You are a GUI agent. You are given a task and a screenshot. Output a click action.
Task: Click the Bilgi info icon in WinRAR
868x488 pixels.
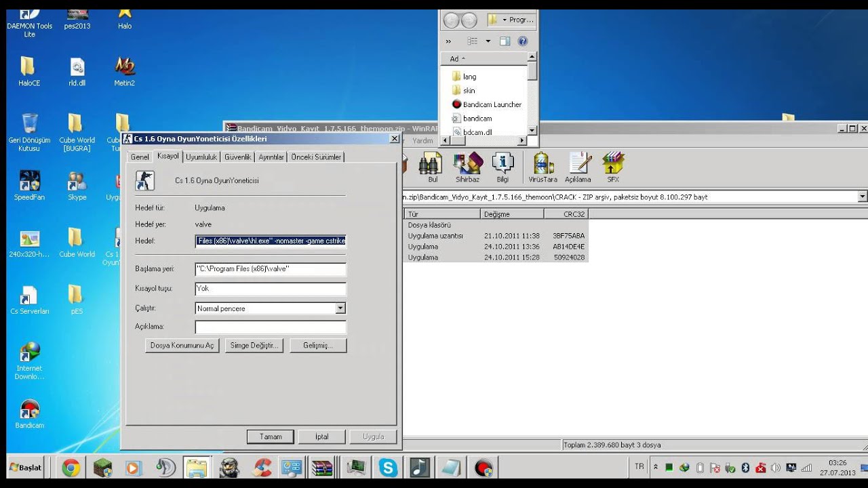pyautogui.click(x=502, y=167)
